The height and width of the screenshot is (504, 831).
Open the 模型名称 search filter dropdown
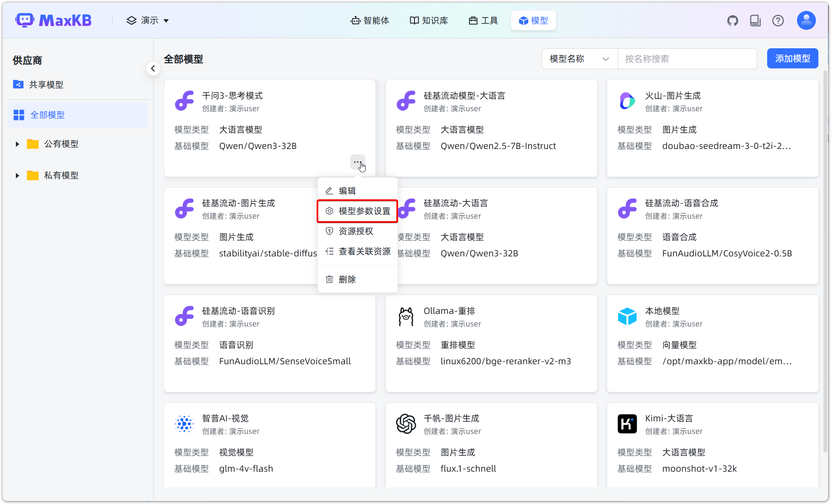[x=579, y=59]
